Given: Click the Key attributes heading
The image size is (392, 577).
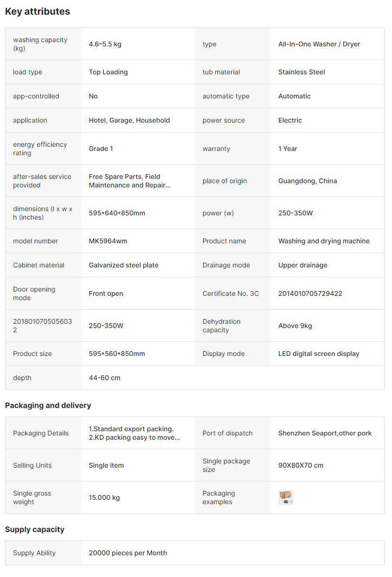Looking at the screenshot, I should click(37, 11).
